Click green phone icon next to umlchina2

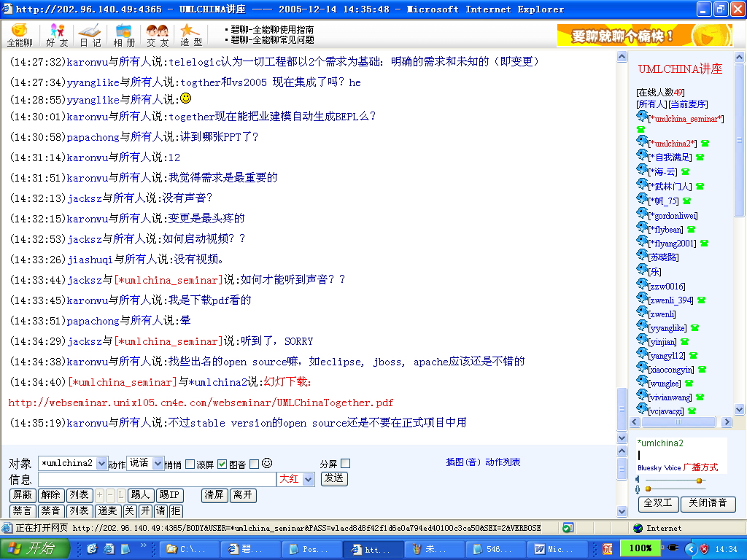click(705, 144)
